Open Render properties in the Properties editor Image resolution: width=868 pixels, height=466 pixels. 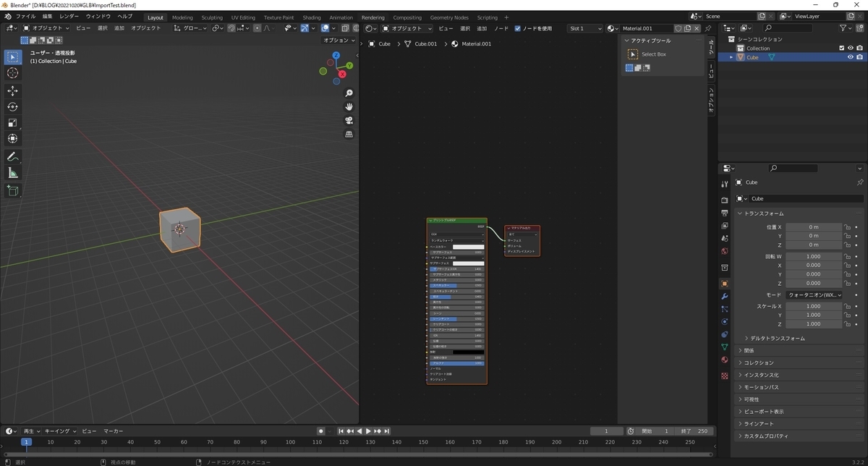[724, 200]
